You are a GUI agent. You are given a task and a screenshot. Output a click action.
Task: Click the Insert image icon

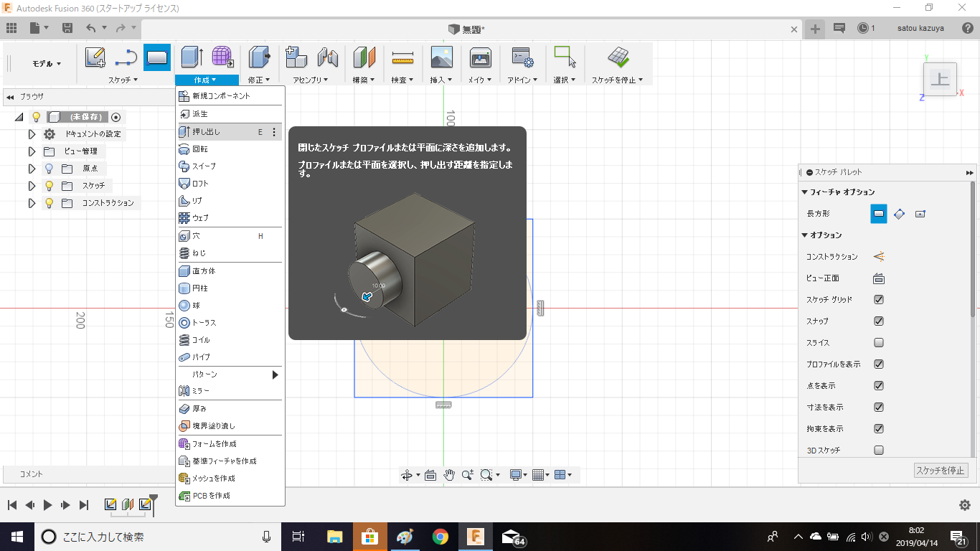tap(441, 57)
